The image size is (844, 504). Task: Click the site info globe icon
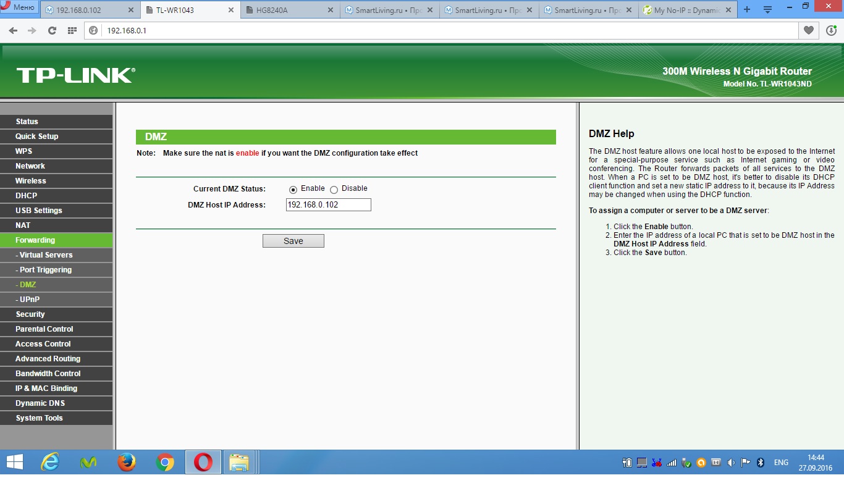pyautogui.click(x=94, y=30)
